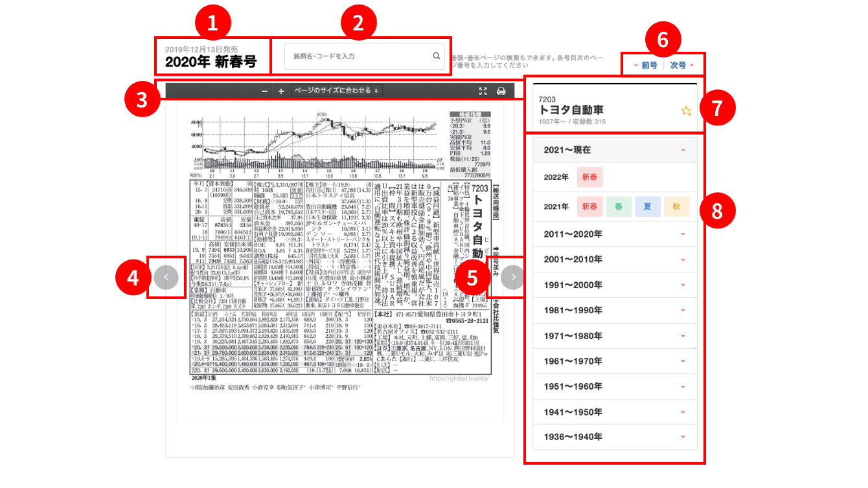Zoom in with the plus icon

click(x=281, y=91)
